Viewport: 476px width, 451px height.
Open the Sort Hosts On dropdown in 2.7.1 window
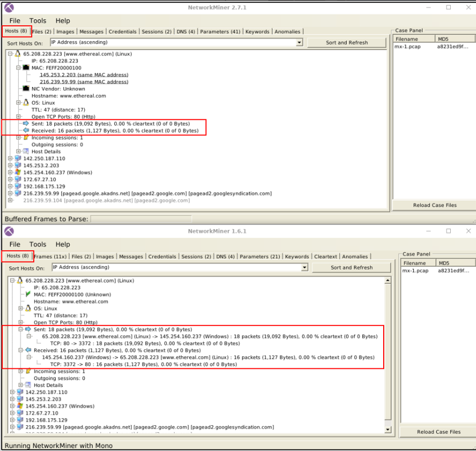pyautogui.click(x=299, y=42)
